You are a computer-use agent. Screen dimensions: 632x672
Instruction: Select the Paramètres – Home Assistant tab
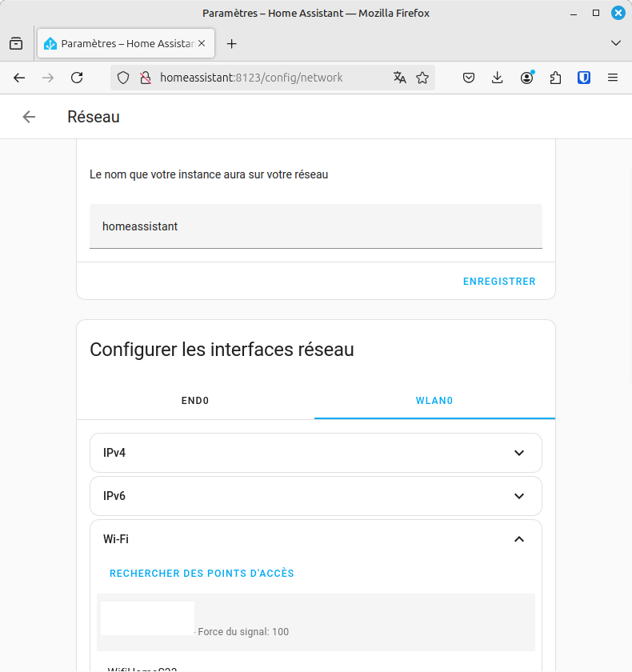coord(126,43)
